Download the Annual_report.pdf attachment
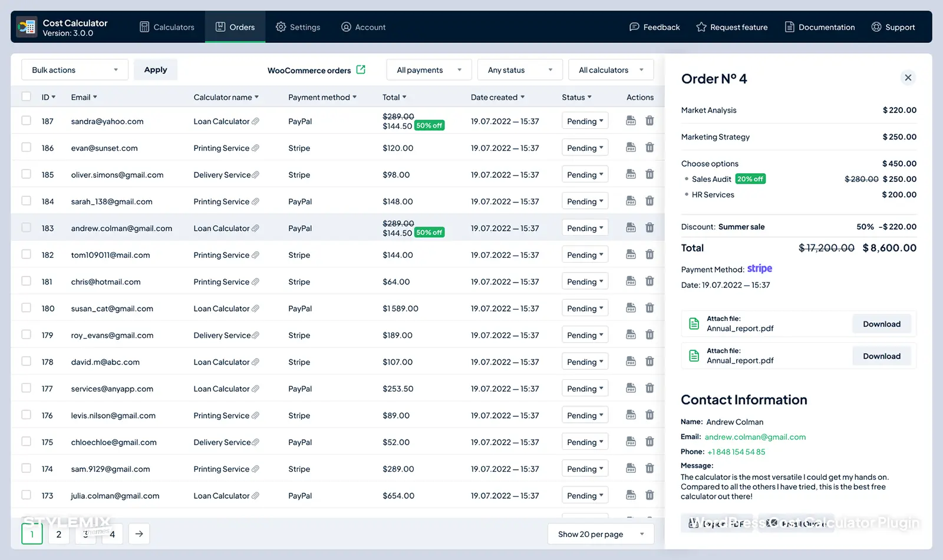The width and height of the screenshot is (943, 560). point(881,323)
